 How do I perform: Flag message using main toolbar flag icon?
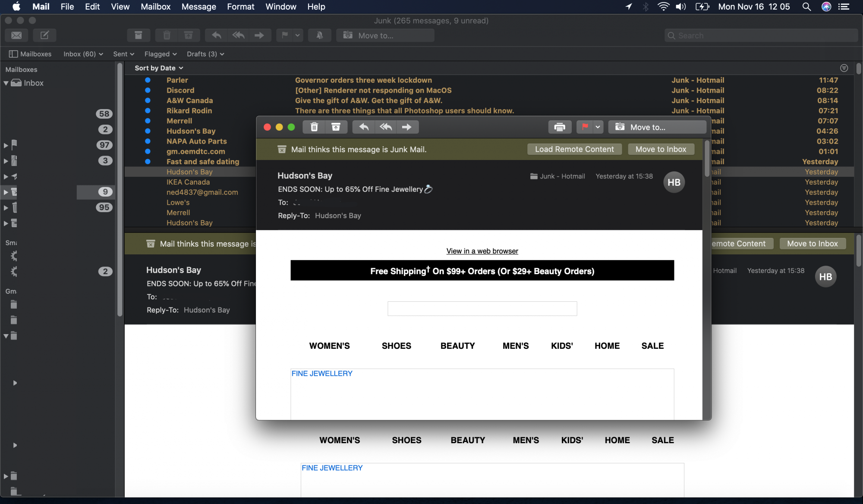tap(285, 35)
